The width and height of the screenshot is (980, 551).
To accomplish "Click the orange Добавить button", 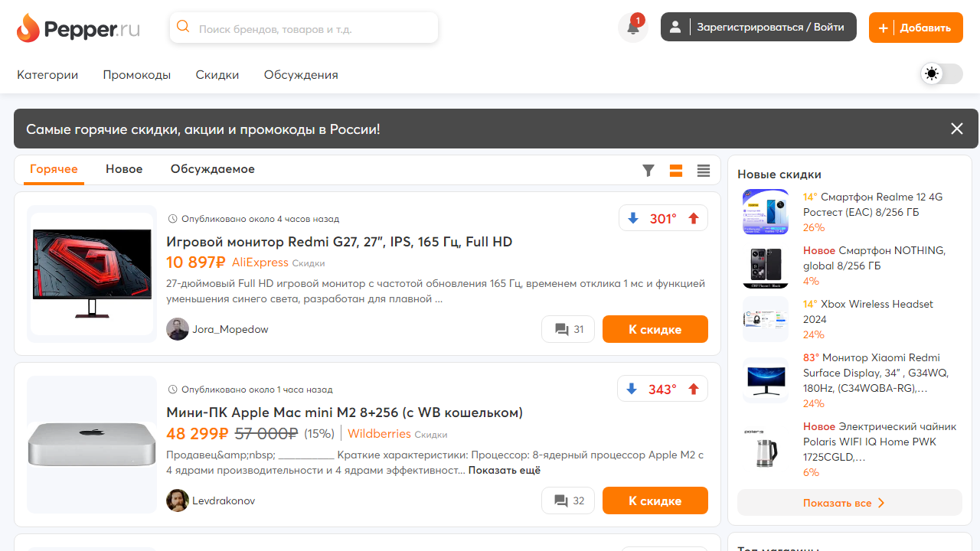I will tap(915, 28).
